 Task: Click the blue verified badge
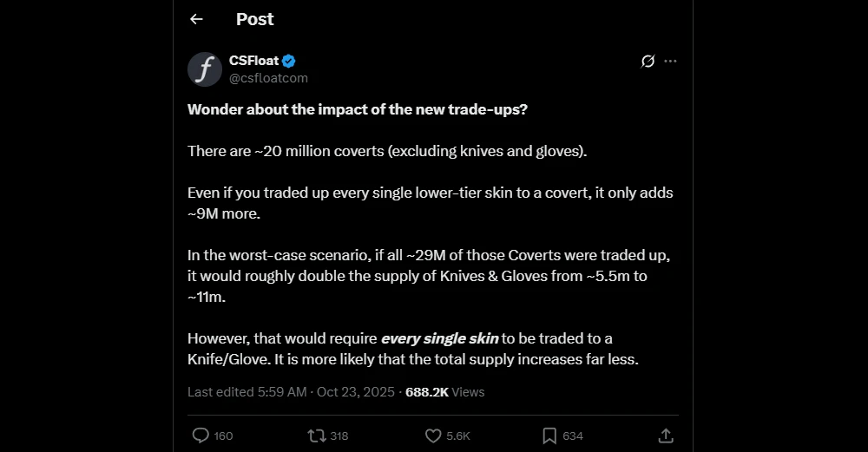[x=288, y=61]
